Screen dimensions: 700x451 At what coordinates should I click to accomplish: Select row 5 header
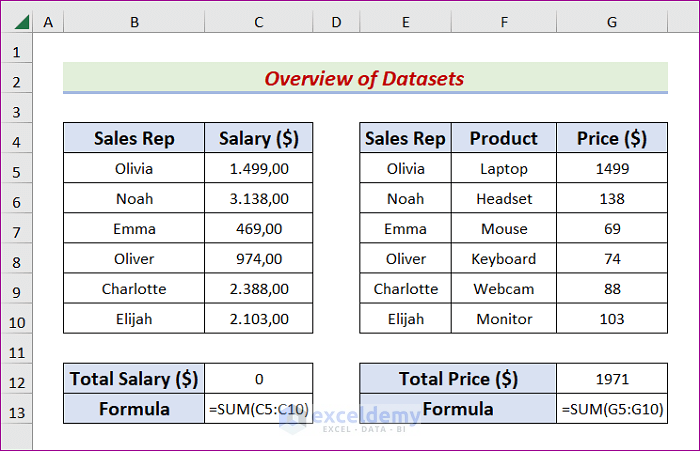17,169
